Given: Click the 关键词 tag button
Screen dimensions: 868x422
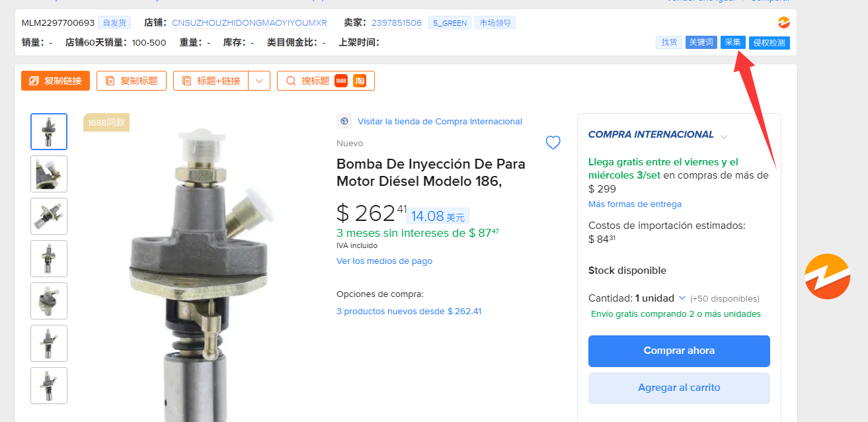Looking at the screenshot, I should coord(701,42).
